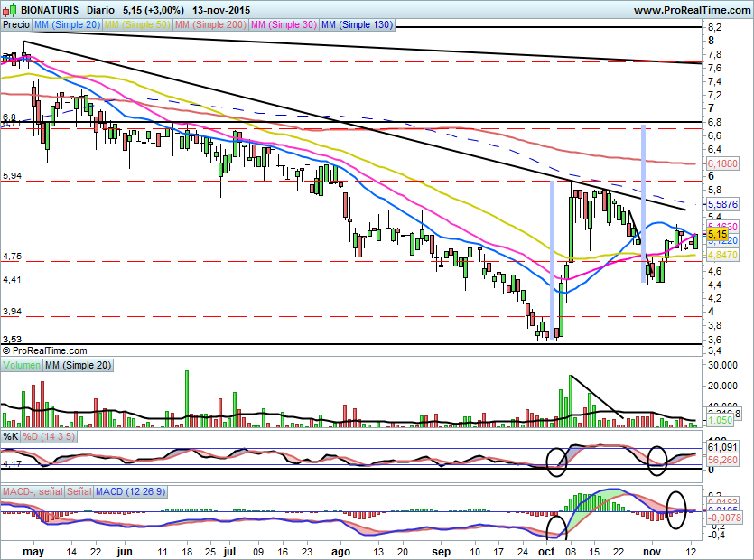Click the red 6,1880 moving average value tag
754x560 pixels.
[x=722, y=163]
